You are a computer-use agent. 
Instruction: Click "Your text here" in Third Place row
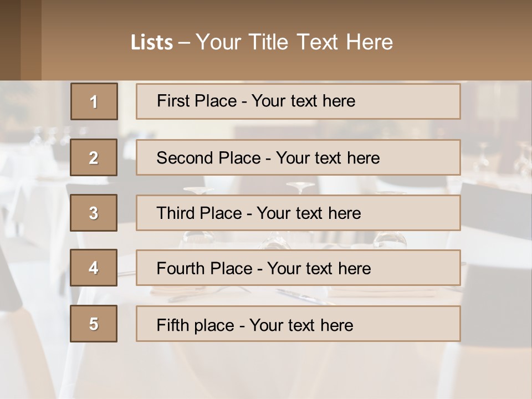(309, 213)
